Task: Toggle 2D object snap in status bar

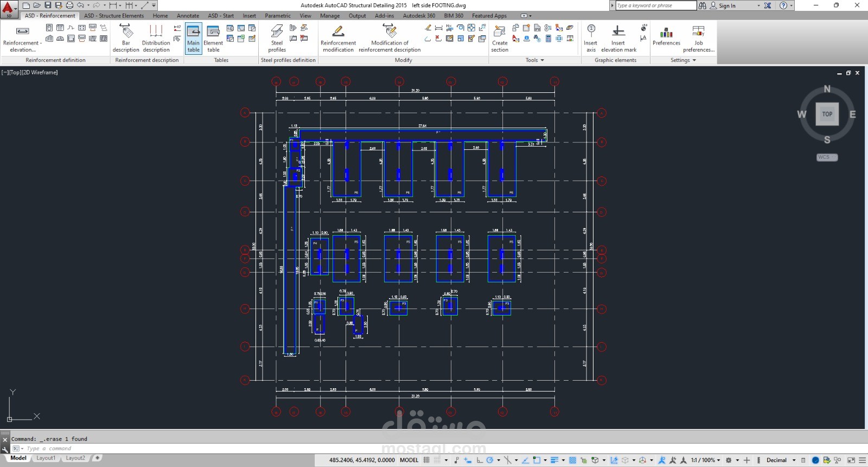Action: pyautogui.click(x=537, y=460)
